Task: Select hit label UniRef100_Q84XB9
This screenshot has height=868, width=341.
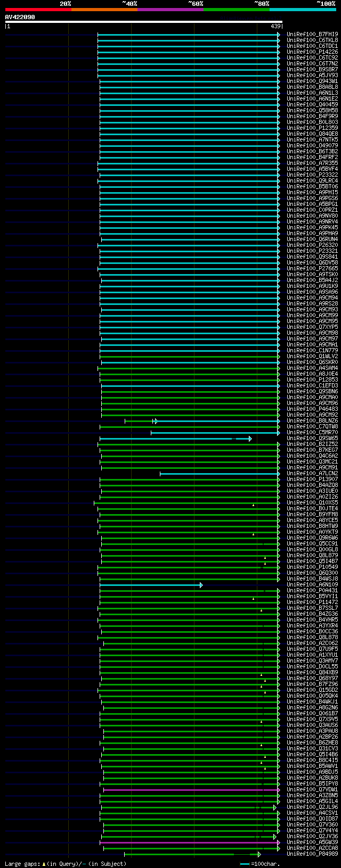Action: click(312, 673)
